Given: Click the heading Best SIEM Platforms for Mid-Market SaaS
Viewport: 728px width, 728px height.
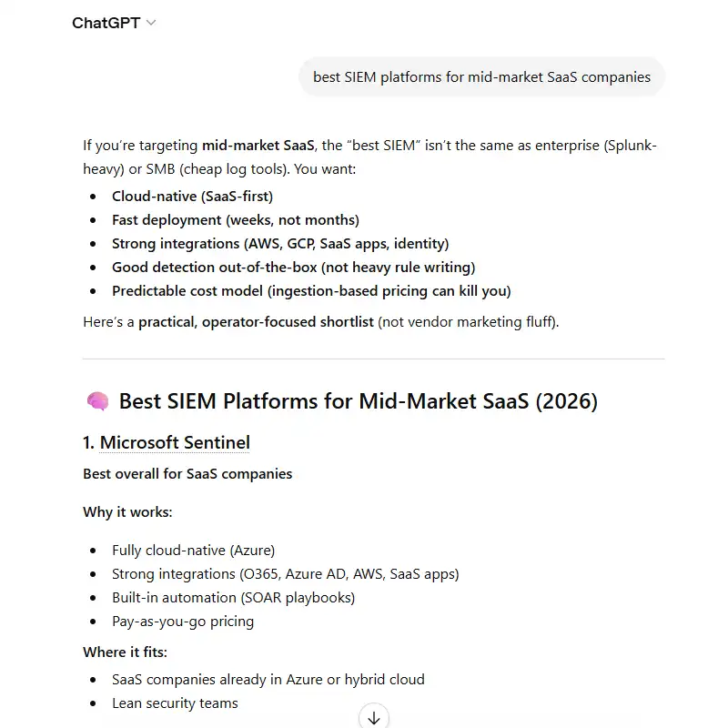Looking at the screenshot, I should tap(359, 401).
